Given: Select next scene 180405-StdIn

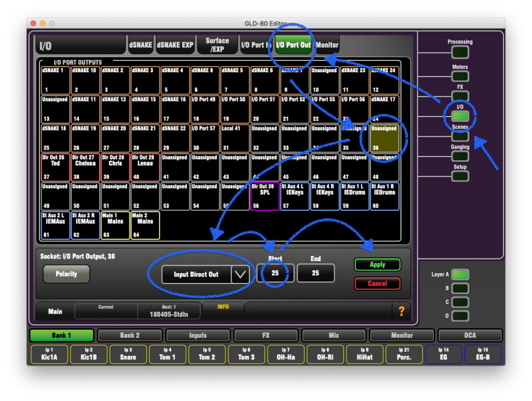Looking at the screenshot, I should 169,311.
